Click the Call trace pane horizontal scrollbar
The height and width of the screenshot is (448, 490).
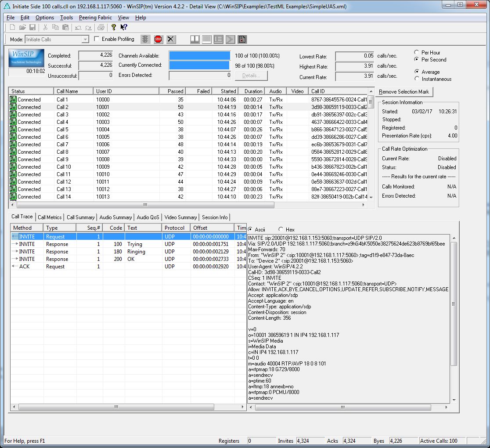(116, 407)
